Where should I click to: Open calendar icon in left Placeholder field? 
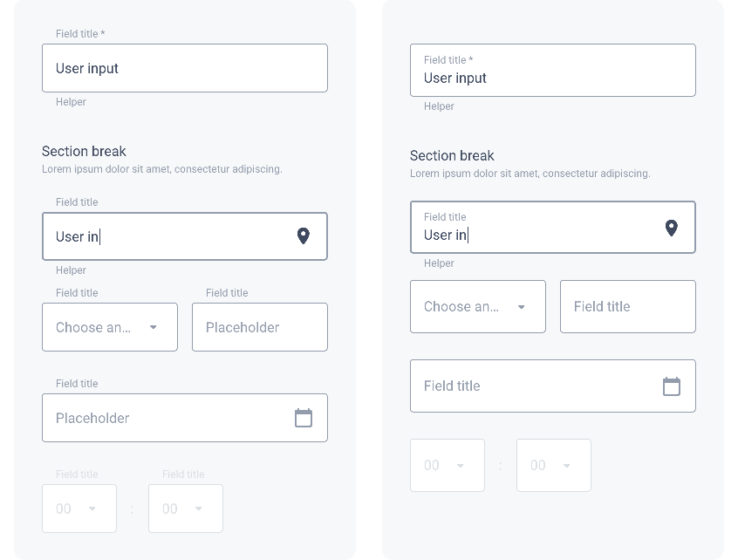coord(304,418)
